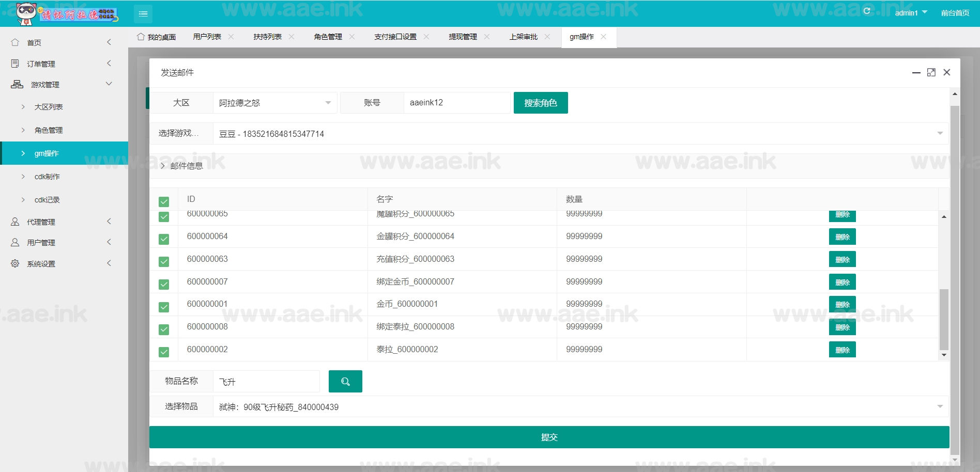Screen dimensions: 980x472
Task: Close the 上架审批 tab with its X
Action: click(x=547, y=37)
